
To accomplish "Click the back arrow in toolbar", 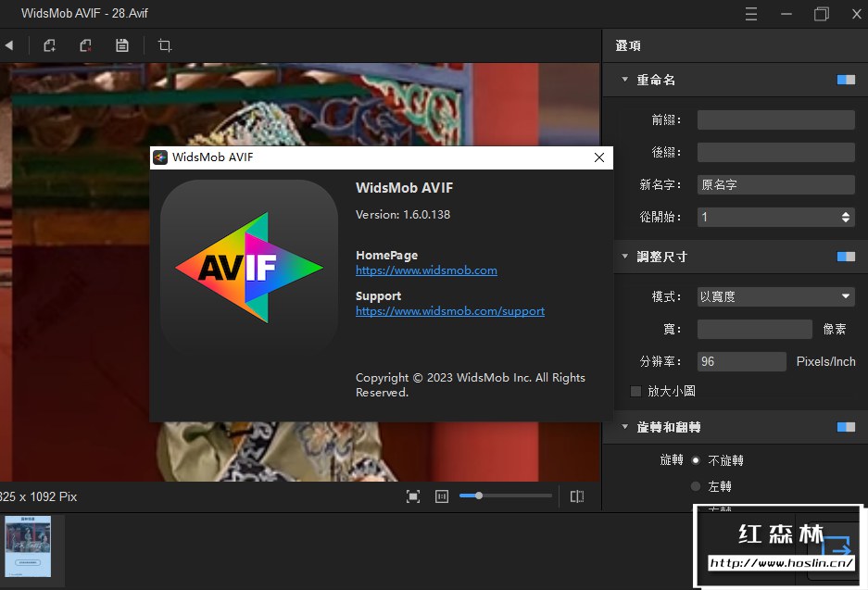I will pos(9,45).
